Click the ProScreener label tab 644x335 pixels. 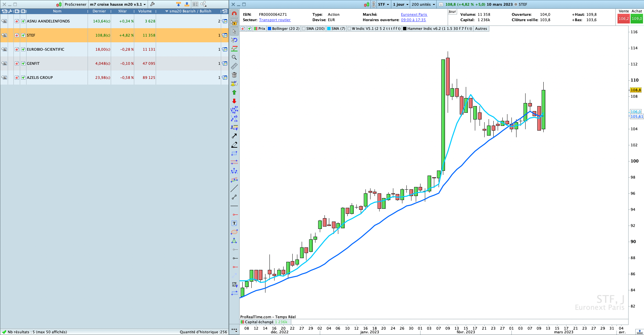(76, 4)
